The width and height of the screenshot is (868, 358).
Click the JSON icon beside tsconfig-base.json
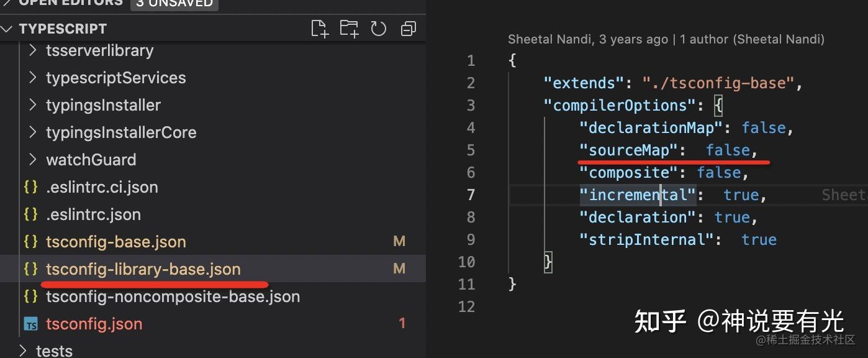click(30, 241)
